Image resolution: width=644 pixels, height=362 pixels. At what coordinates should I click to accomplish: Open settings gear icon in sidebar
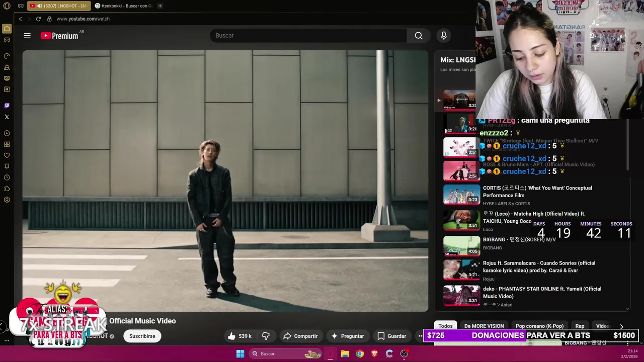[7, 200]
